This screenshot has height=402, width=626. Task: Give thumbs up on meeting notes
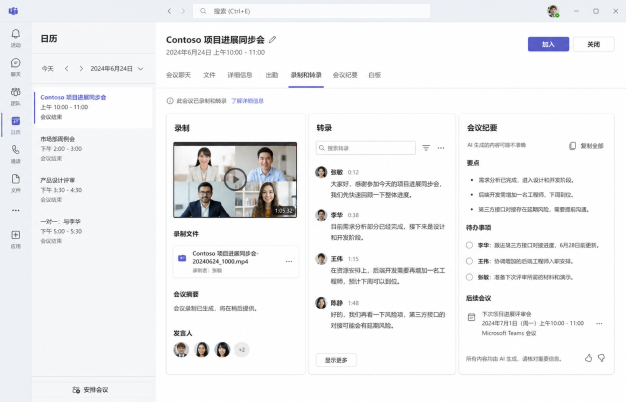[588, 358]
